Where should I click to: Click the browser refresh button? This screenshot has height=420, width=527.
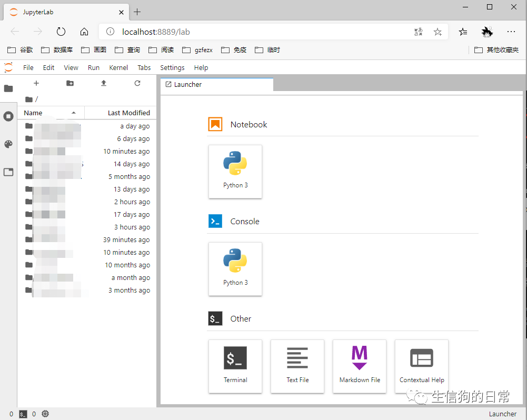coord(61,32)
